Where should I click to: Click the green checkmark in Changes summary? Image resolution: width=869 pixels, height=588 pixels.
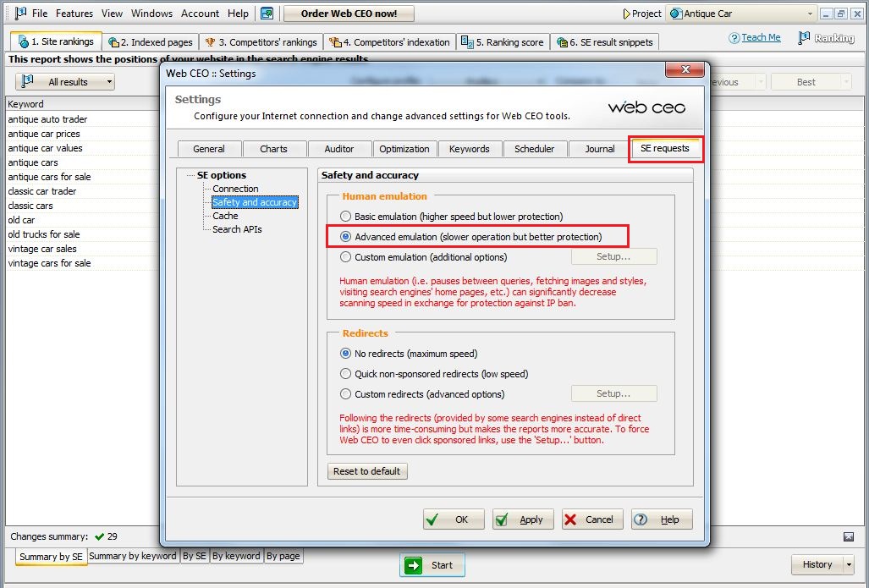coord(99,536)
